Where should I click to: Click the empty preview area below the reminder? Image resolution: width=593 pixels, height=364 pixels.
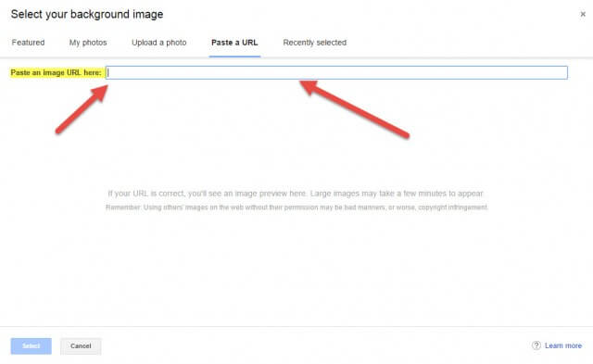tap(296, 269)
